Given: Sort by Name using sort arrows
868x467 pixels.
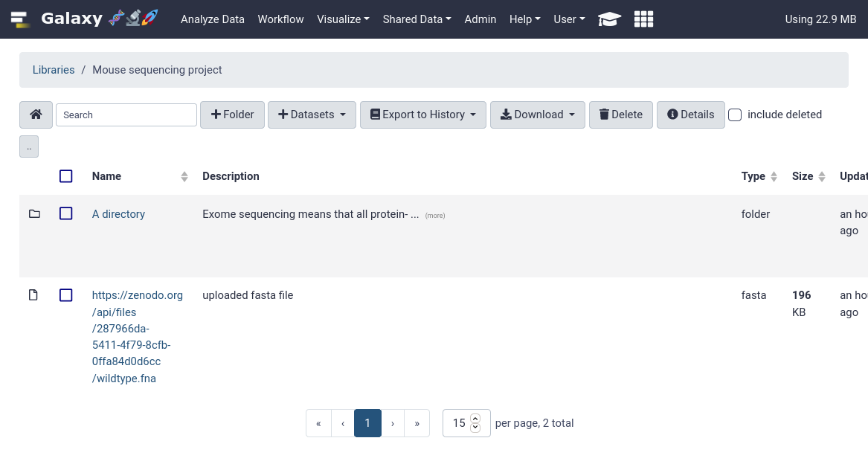Looking at the screenshot, I should tap(184, 176).
